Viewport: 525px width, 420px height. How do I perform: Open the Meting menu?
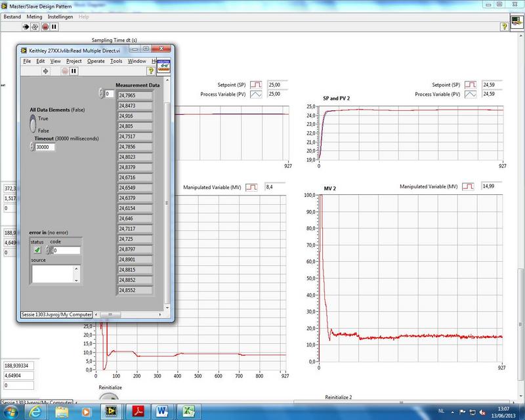click(x=34, y=16)
